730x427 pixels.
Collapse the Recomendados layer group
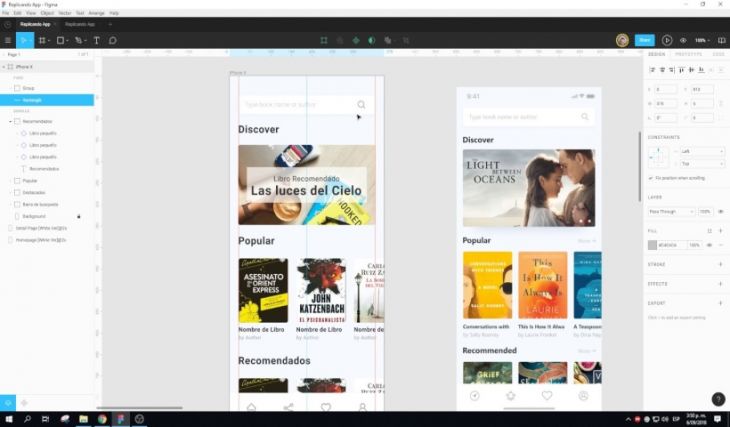click(10, 122)
